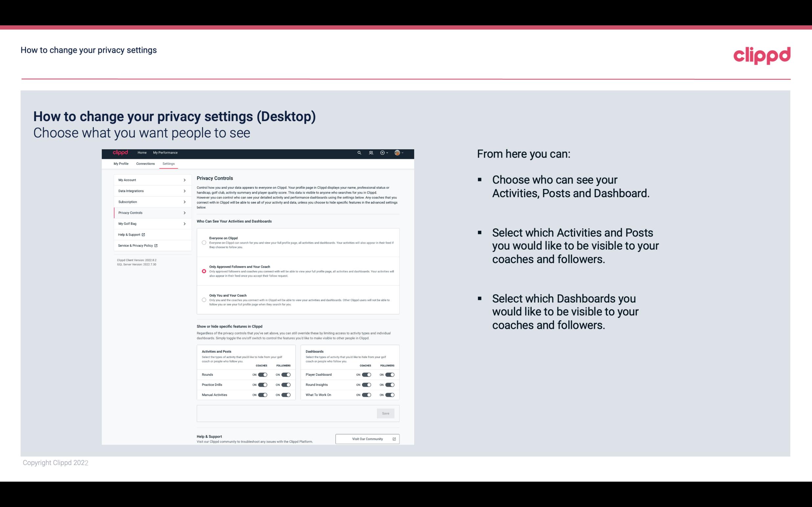The width and height of the screenshot is (812, 507).
Task: Click the Save button on the form
Action: coord(386,413)
